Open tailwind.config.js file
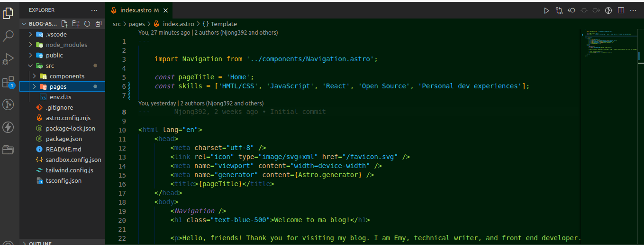 pos(70,170)
